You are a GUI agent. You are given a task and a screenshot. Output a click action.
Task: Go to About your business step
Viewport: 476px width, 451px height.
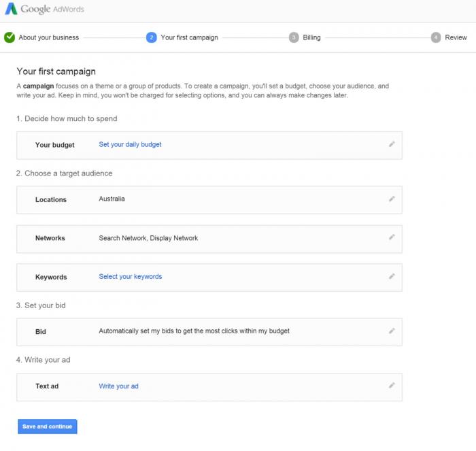tap(48, 37)
